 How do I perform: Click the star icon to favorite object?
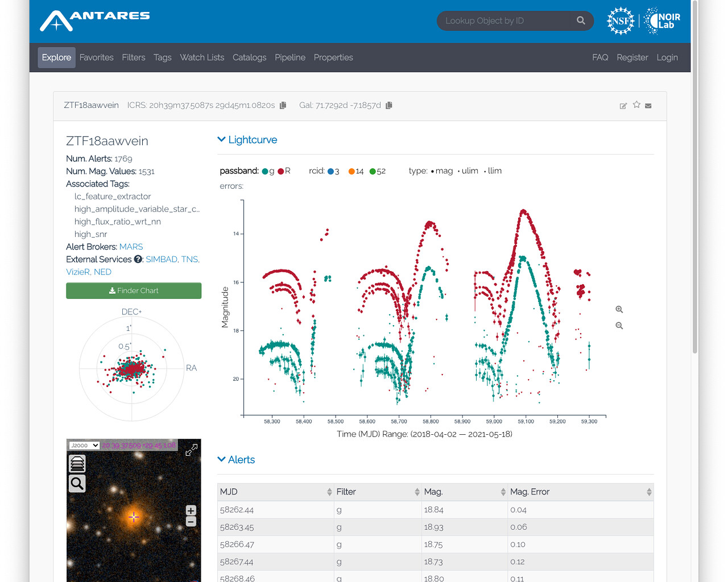(x=636, y=105)
